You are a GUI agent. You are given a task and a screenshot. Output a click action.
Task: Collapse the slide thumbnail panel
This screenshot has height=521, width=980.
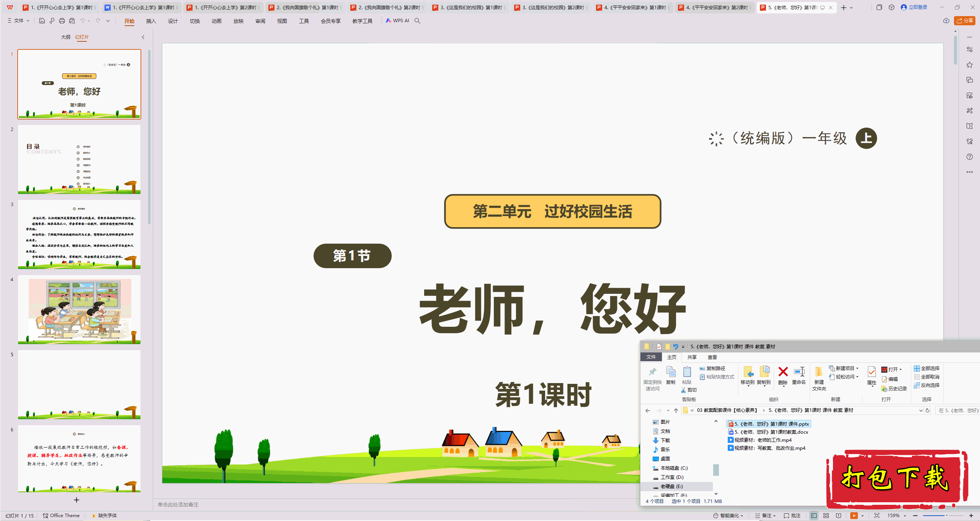pyautogui.click(x=143, y=37)
